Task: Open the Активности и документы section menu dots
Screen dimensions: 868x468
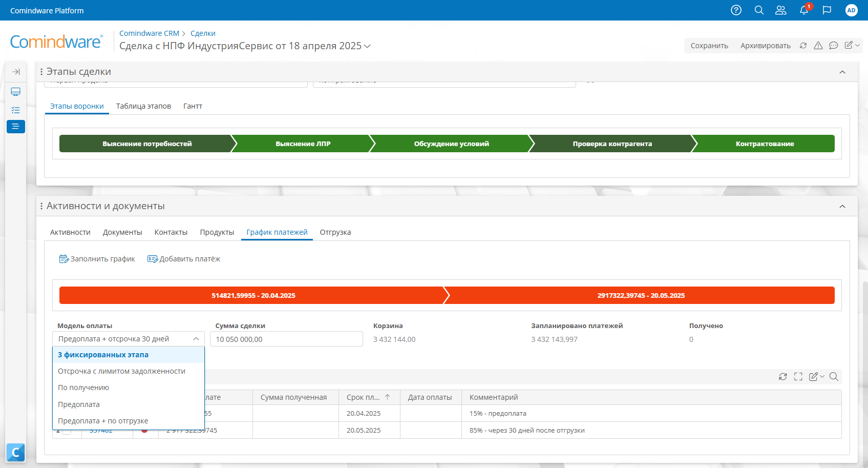Action: point(41,206)
